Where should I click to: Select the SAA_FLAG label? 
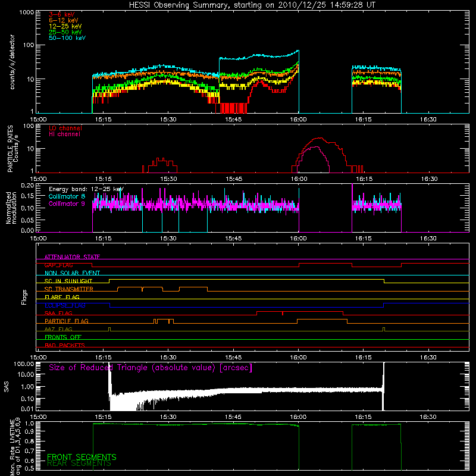pos(58,313)
